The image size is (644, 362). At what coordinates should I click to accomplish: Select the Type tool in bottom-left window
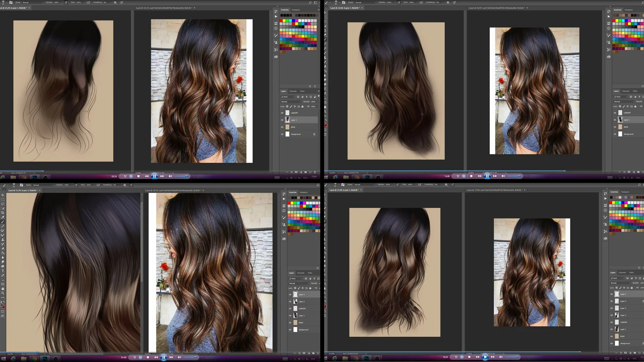click(x=3, y=271)
